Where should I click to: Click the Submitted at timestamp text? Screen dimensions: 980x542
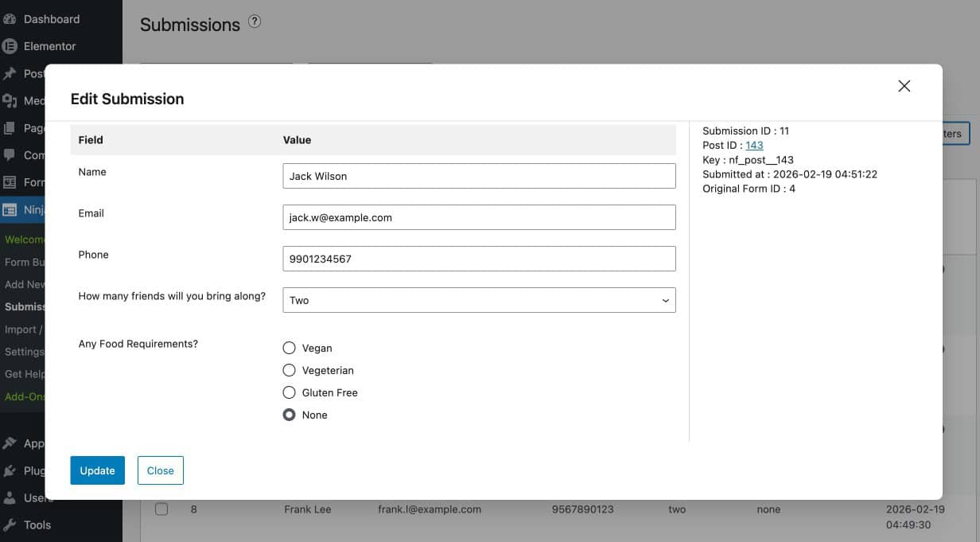point(790,174)
